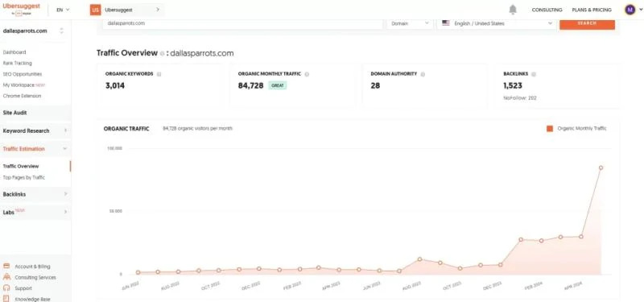Expand the Labs sidebar section
This screenshot has width=644, height=302.
[35, 212]
